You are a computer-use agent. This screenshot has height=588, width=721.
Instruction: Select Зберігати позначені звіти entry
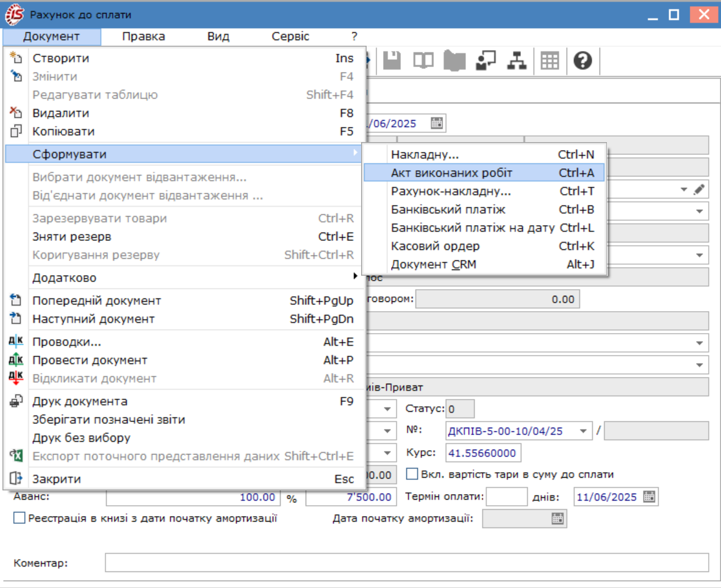[184, 419]
